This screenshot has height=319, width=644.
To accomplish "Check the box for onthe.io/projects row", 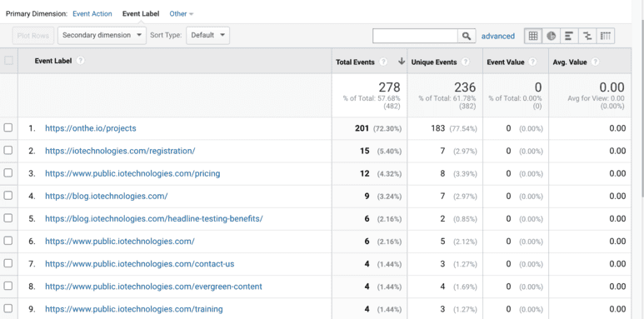I will point(8,127).
